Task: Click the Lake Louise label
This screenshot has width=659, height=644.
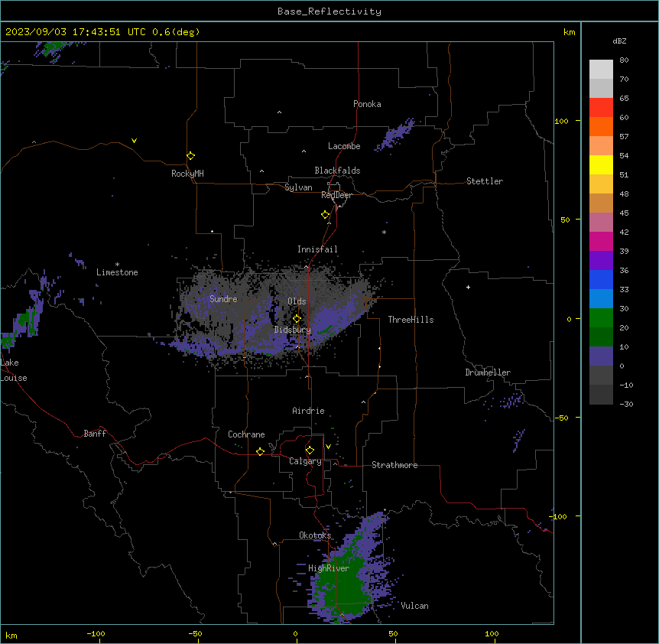Action: tap(14, 370)
